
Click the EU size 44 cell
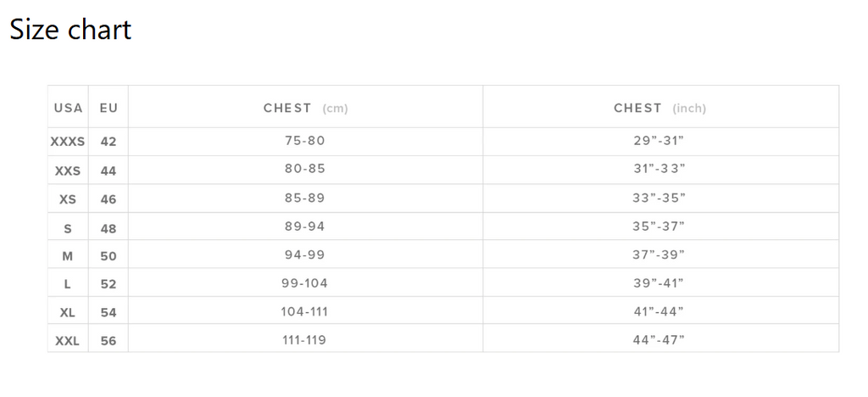pos(108,171)
